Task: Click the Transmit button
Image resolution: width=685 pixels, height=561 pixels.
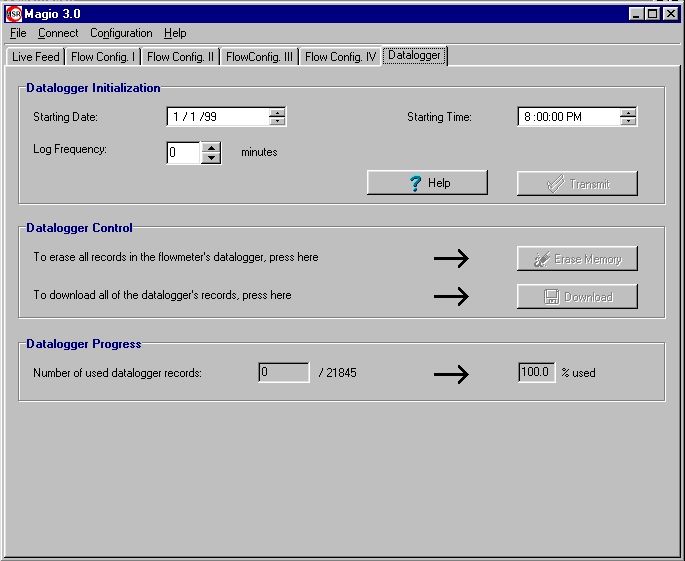Action: click(x=577, y=184)
